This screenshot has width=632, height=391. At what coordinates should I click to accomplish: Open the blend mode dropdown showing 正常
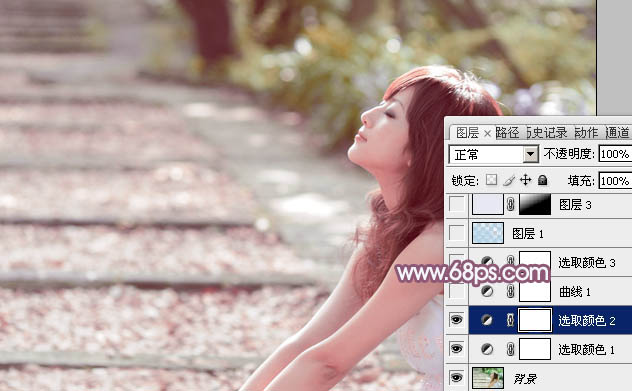[494, 154]
